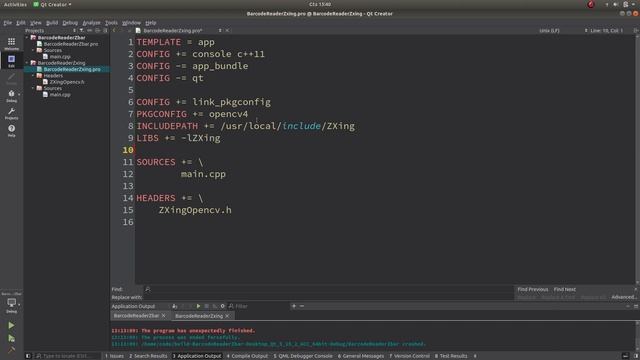
Task: Build the project with the hammer icon
Action: pyautogui.click(x=11, y=349)
